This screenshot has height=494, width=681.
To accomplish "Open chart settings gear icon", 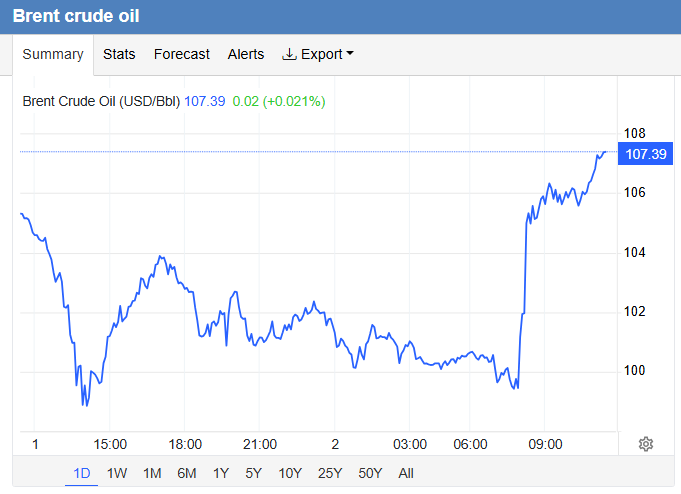I will point(646,444).
